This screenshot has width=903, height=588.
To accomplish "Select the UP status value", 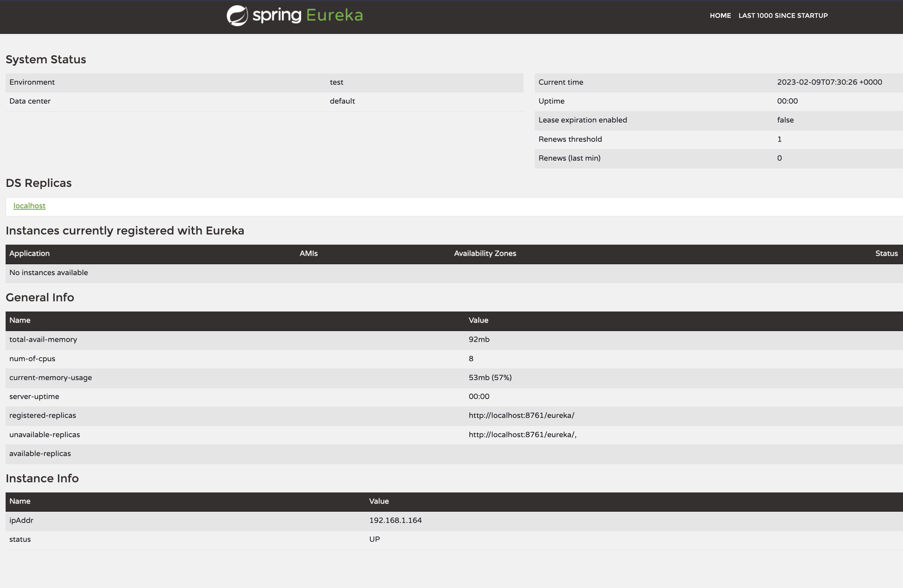I will pyautogui.click(x=374, y=539).
